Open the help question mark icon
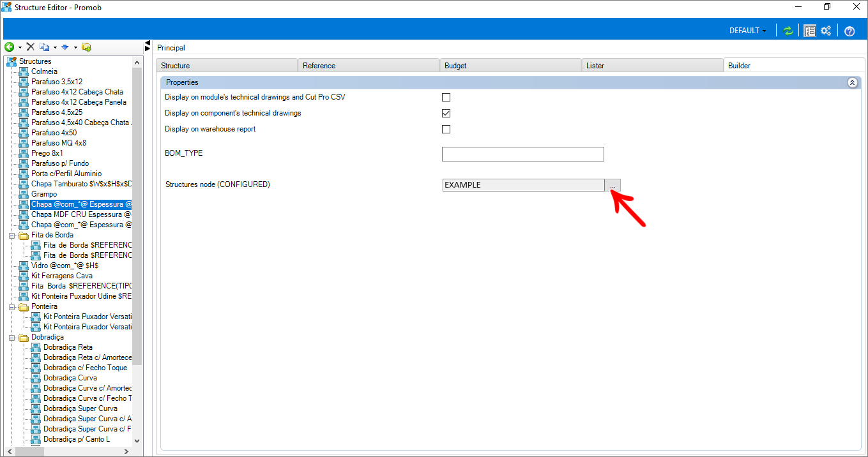This screenshot has height=457, width=868. pyautogui.click(x=849, y=31)
